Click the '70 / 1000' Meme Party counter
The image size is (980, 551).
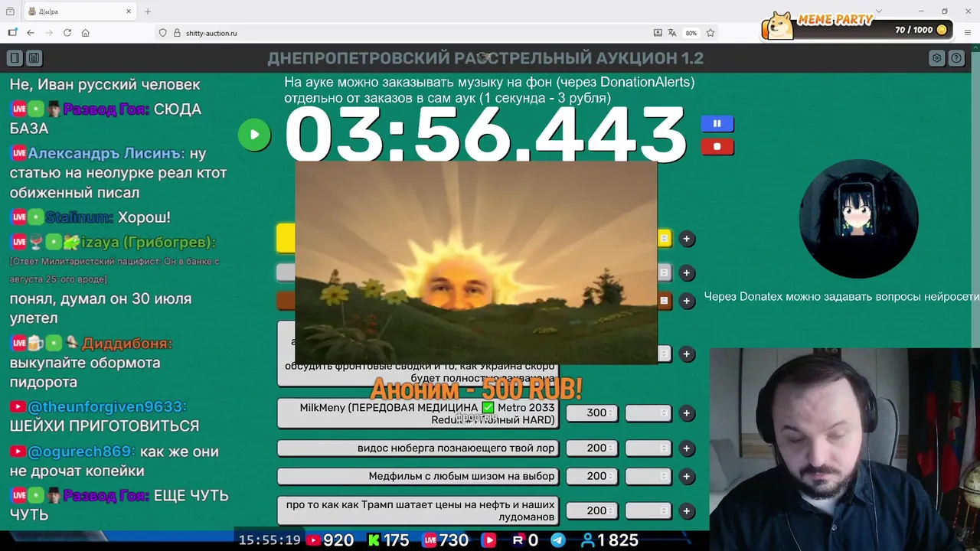913,30
